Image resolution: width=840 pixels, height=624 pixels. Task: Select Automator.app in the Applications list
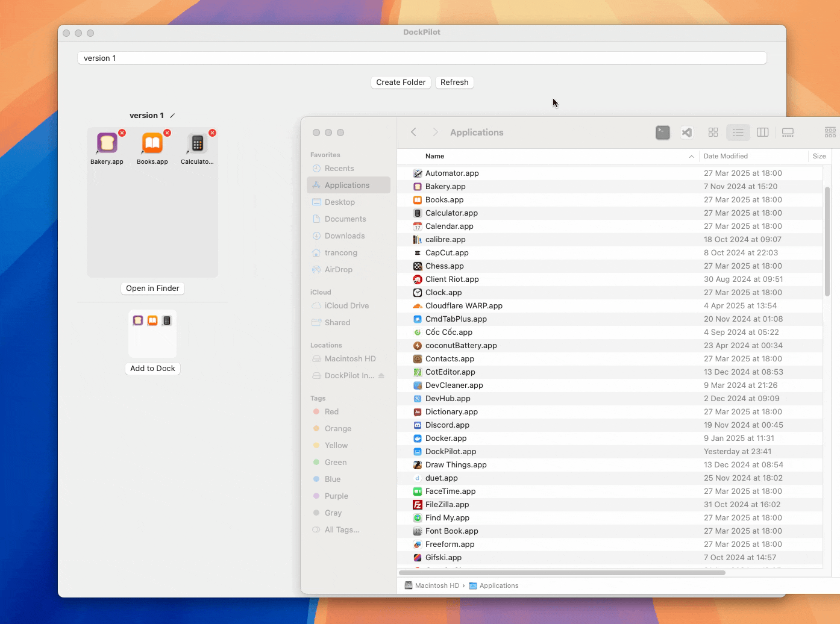tap(610, 173)
